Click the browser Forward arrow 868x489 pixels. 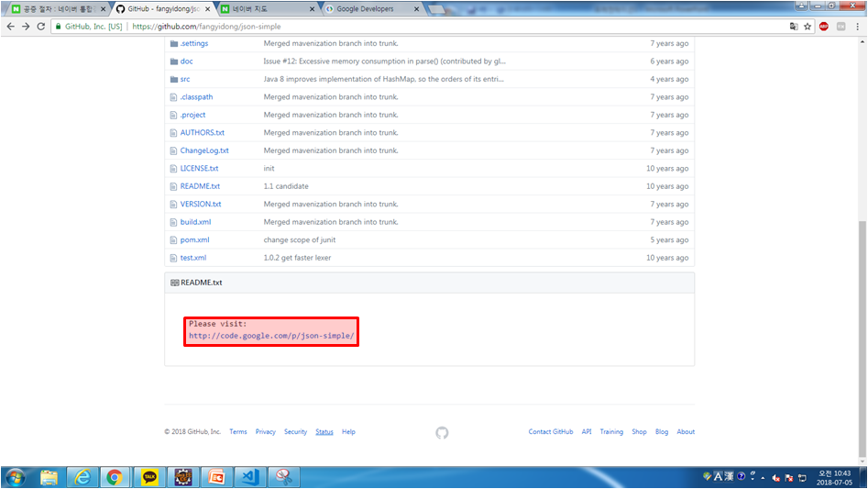pyautogui.click(x=26, y=26)
